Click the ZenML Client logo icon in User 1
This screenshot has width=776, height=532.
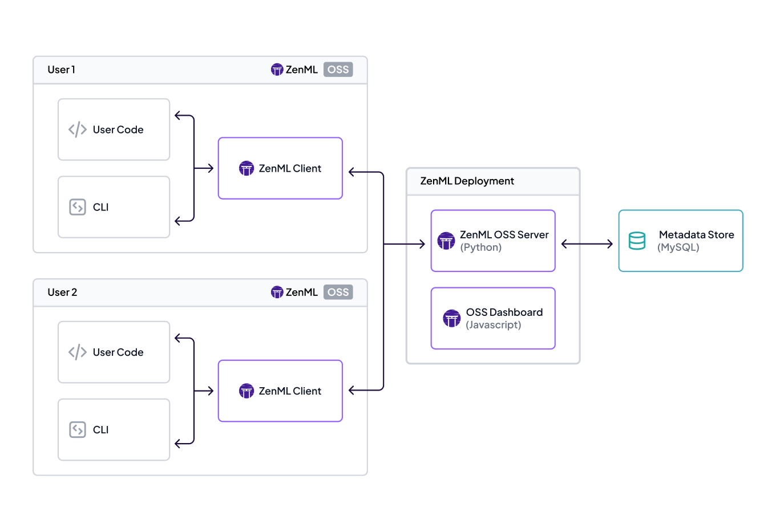tap(246, 168)
